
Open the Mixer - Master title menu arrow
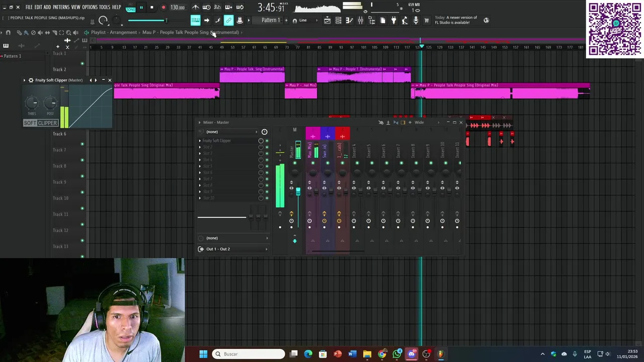(x=199, y=122)
